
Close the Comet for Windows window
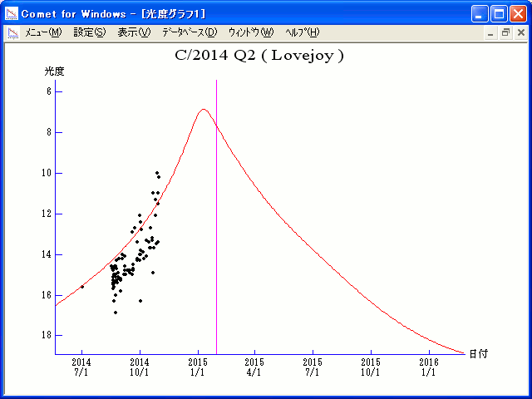click(x=518, y=14)
